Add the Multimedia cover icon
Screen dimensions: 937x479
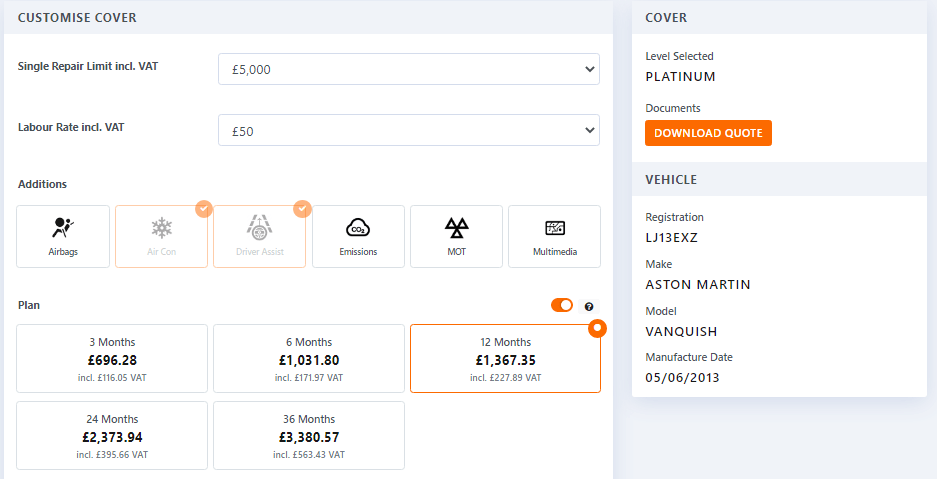555,227
